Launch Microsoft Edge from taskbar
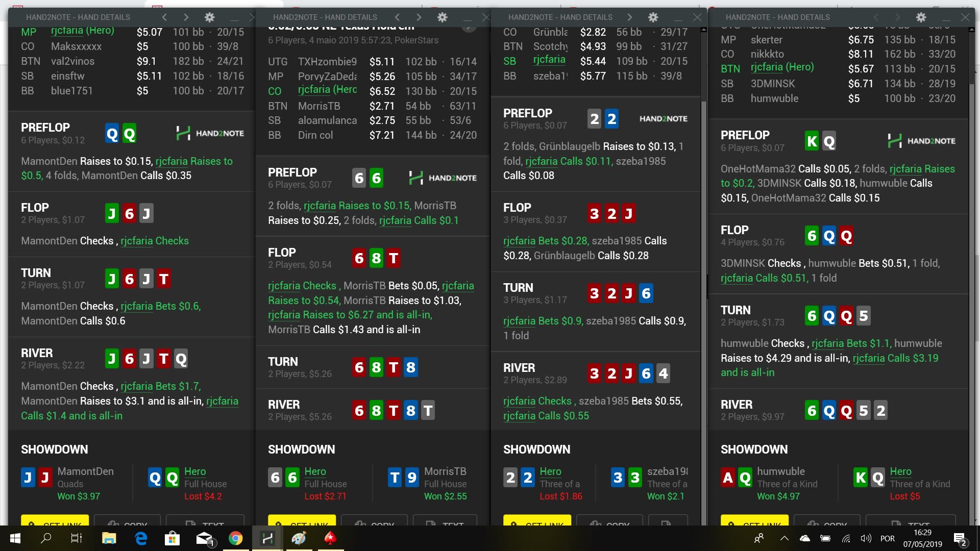Screen dimensions: 980x551 (141, 538)
